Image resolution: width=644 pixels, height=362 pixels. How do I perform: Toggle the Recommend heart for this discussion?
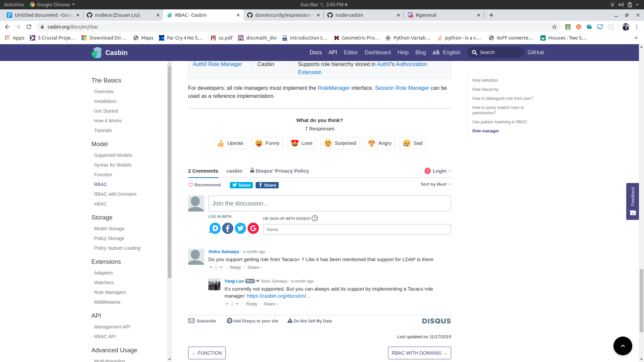pos(204,185)
